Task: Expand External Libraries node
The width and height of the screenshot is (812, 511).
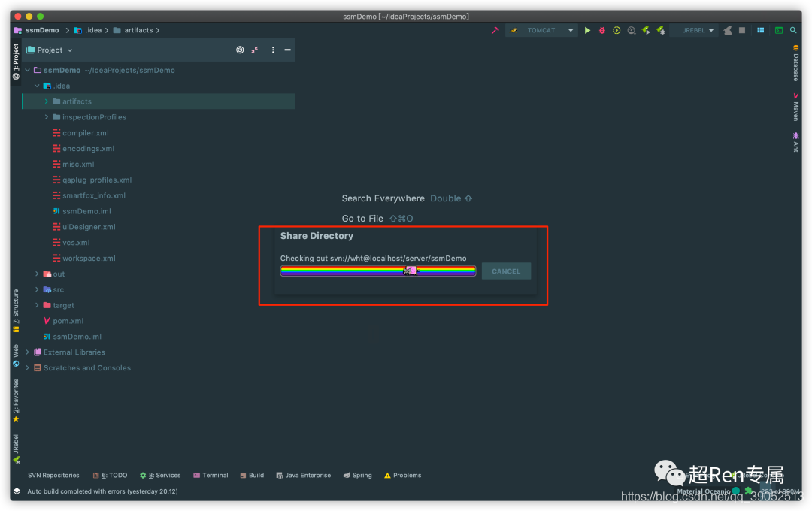Action: (x=28, y=352)
